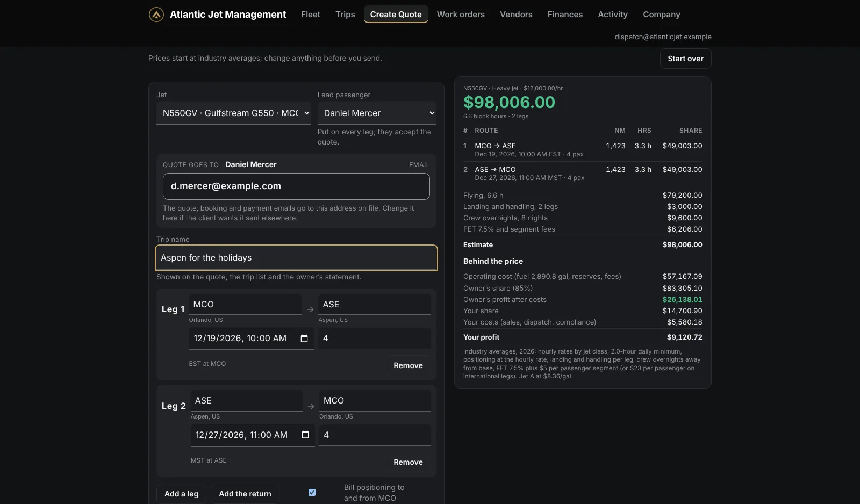Toggle the Bill positioning to and from MCO checkbox
This screenshot has width=860, height=504.
click(312, 493)
